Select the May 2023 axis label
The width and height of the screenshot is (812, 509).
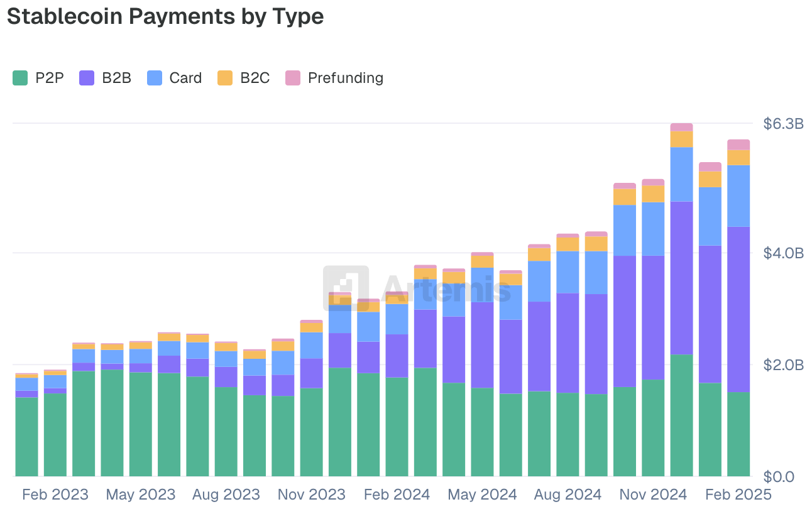(141, 495)
